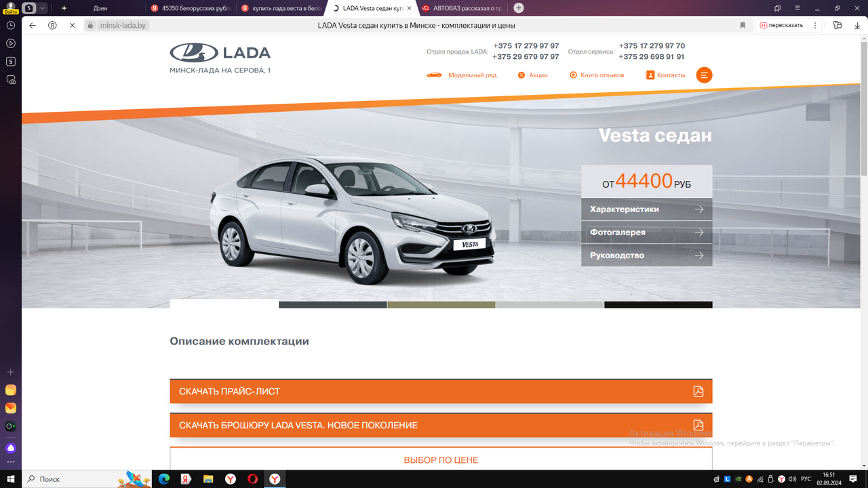868x488 pixels.
Task: Select the black car color swatch
Action: [658, 304]
